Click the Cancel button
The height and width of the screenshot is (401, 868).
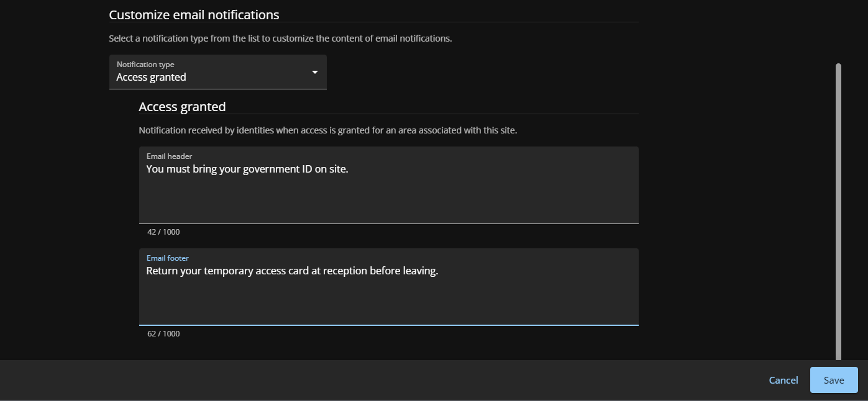pyautogui.click(x=783, y=380)
